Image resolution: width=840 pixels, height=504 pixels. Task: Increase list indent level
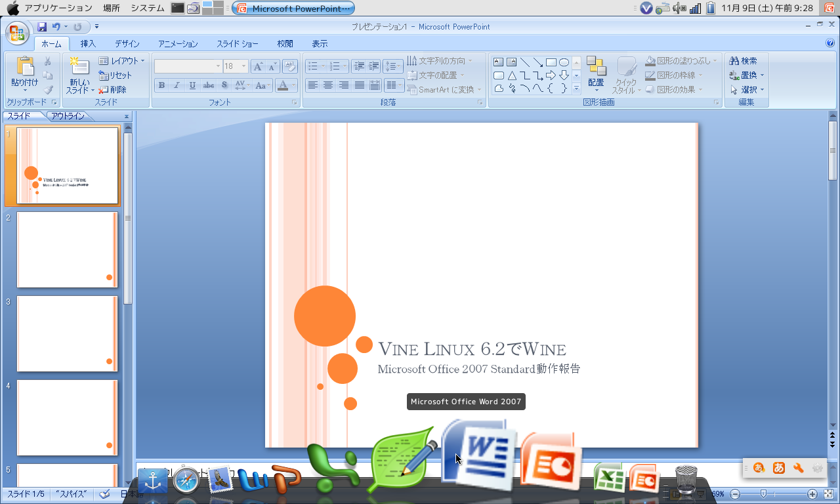coord(373,66)
